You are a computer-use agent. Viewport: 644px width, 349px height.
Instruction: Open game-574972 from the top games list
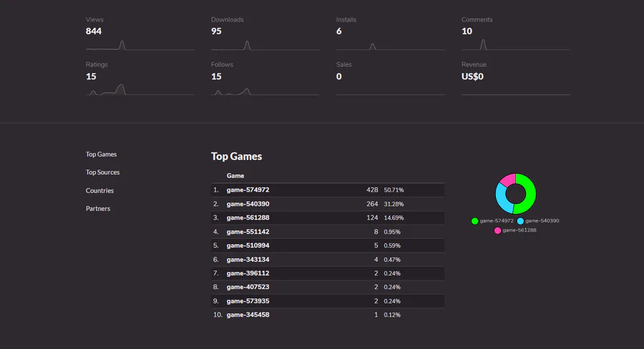click(248, 190)
